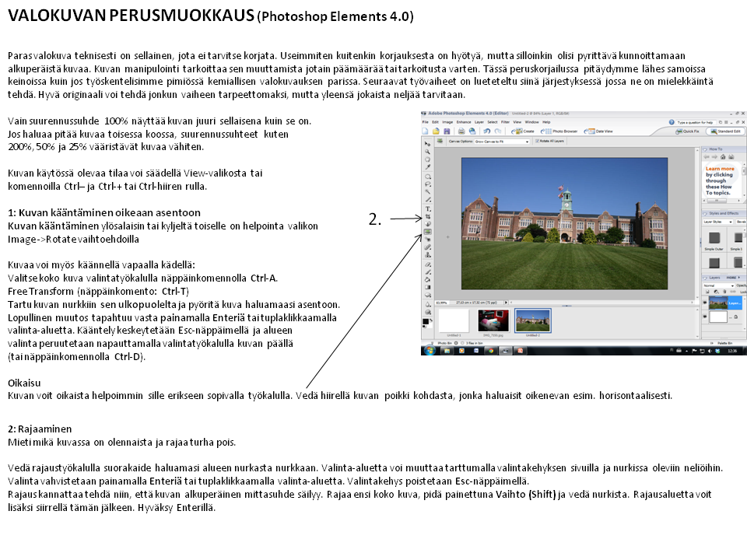Collapse the How To palette
The width and height of the screenshot is (747, 560).
coord(705,149)
